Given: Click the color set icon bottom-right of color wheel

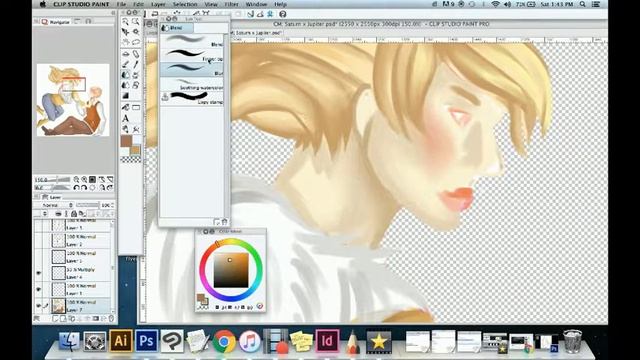Looking at the screenshot, I should 260,307.
